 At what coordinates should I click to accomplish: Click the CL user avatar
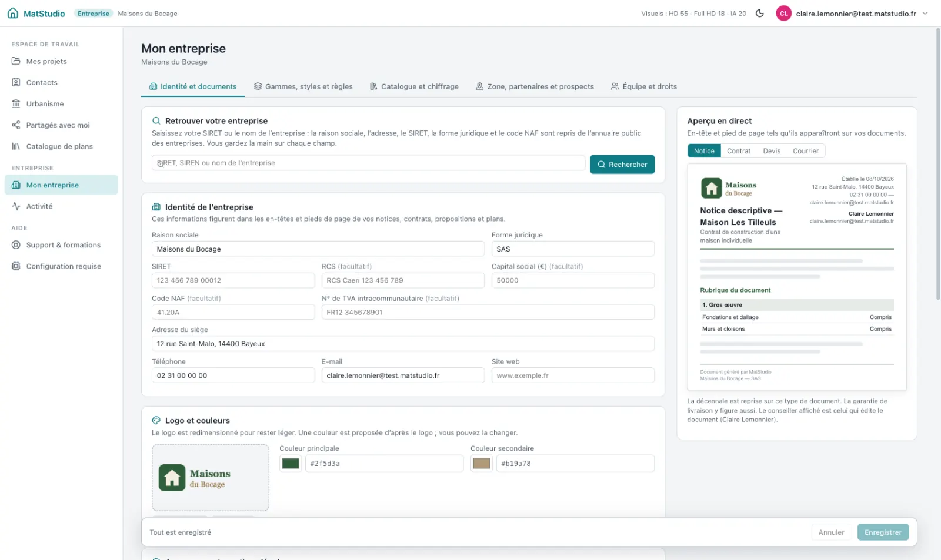[x=783, y=14]
